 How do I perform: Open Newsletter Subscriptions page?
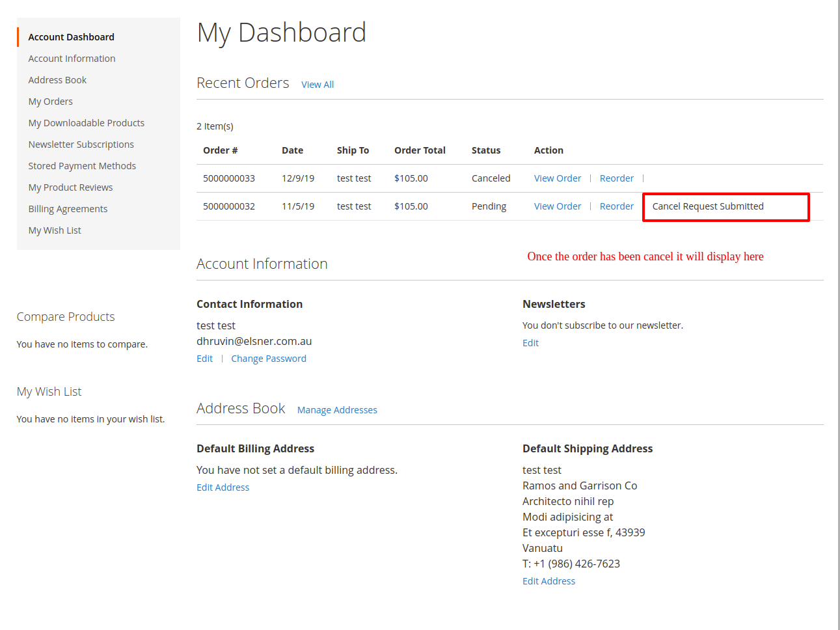point(81,144)
